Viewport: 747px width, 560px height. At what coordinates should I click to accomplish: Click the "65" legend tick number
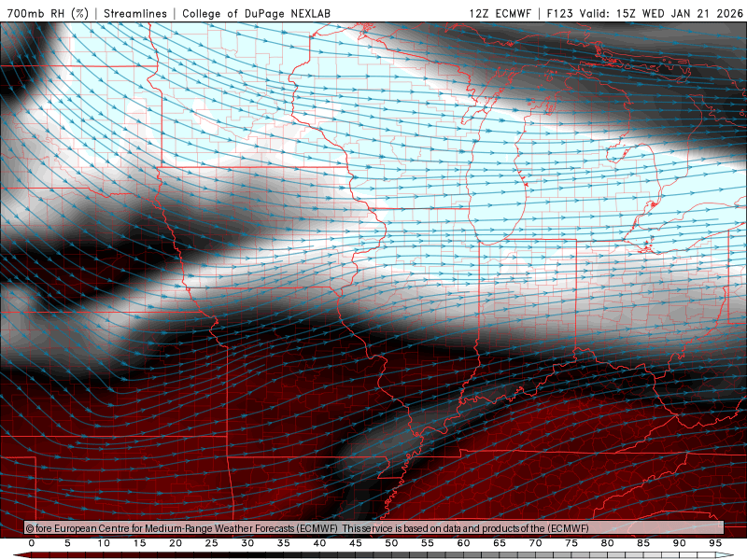(500, 543)
